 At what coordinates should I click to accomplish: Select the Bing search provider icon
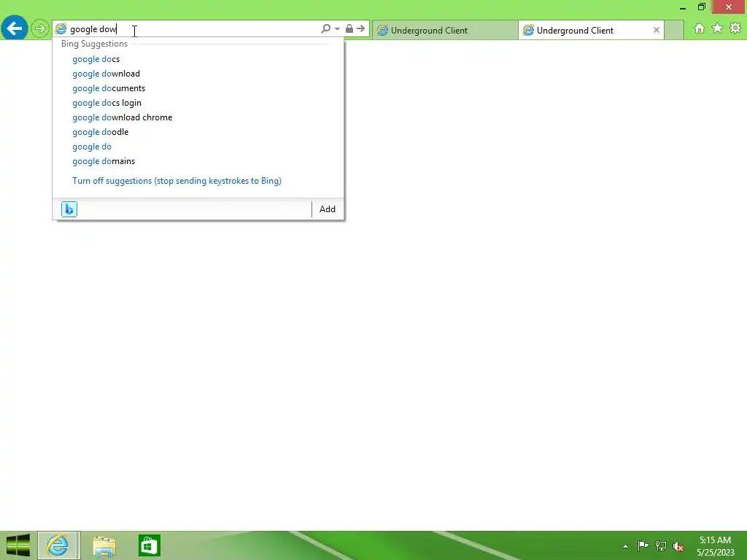pos(69,209)
